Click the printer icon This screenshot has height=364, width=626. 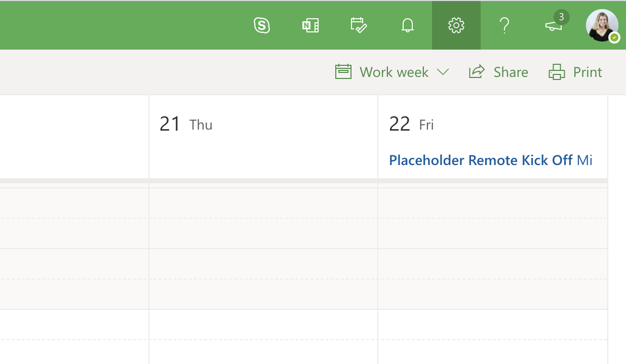557,72
